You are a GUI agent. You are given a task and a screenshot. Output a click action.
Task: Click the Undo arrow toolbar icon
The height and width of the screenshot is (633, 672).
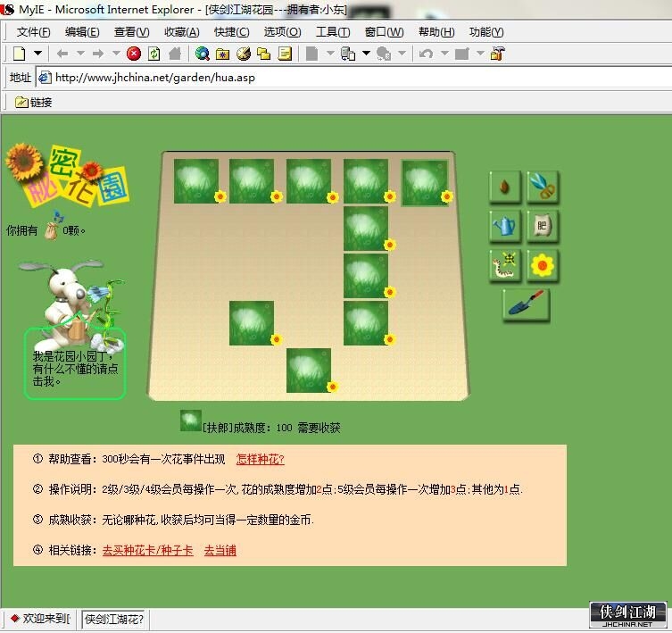click(426, 54)
